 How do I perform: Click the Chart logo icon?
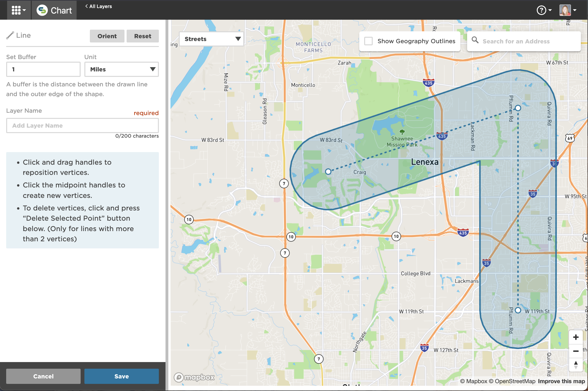pos(42,10)
